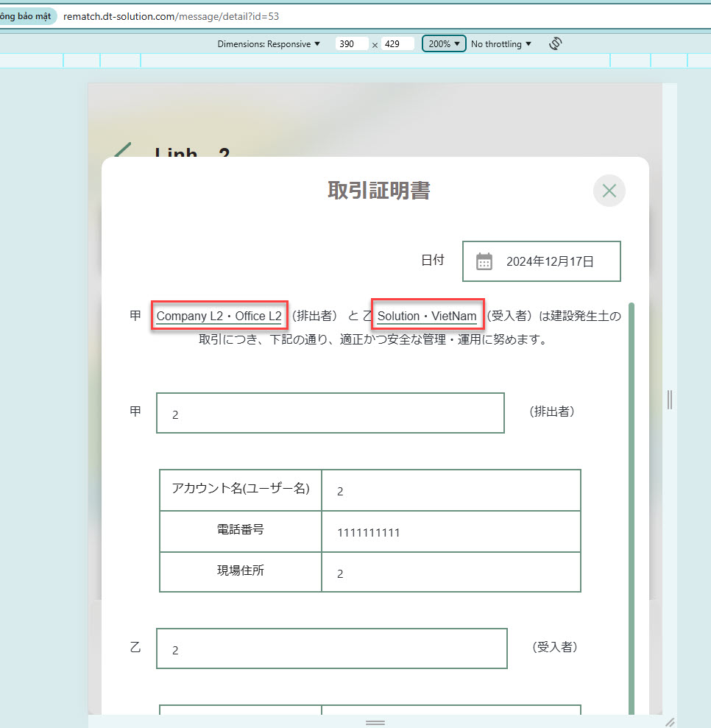Grab the right-edge viewport resize handle
This screenshot has width=711, height=728.
pos(669,399)
